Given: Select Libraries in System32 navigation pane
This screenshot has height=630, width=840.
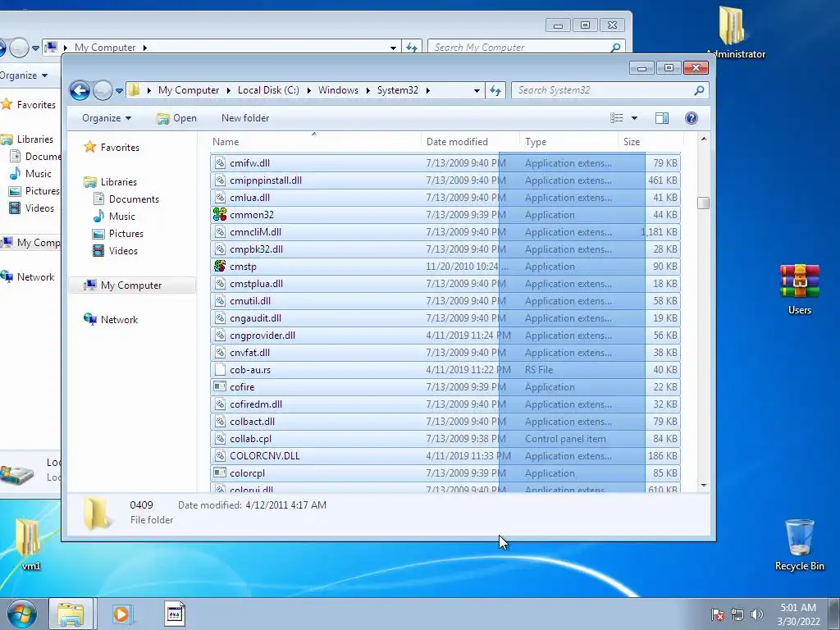Looking at the screenshot, I should tap(118, 182).
